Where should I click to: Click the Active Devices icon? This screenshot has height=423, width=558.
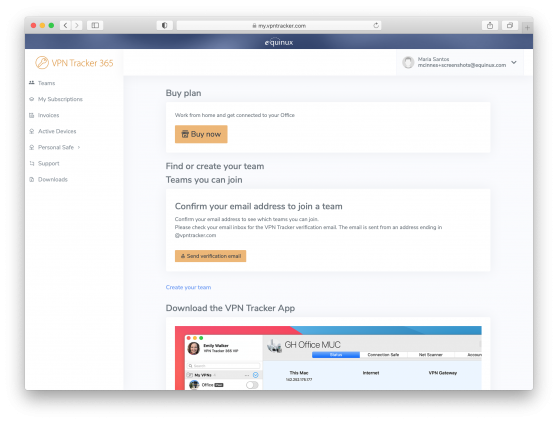coord(32,131)
